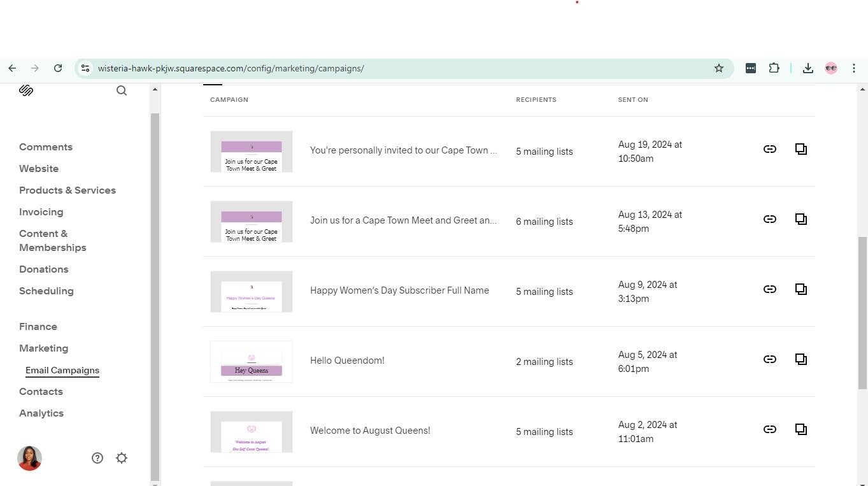Open the browser extensions puzzle icon
The width and height of the screenshot is (868, 486).
tap(774, 68)
